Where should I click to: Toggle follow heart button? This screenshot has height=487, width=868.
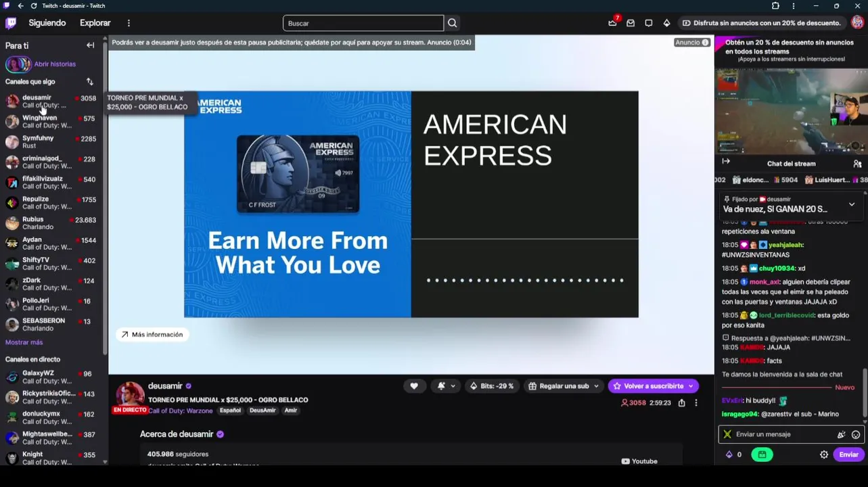coord(414,386)
